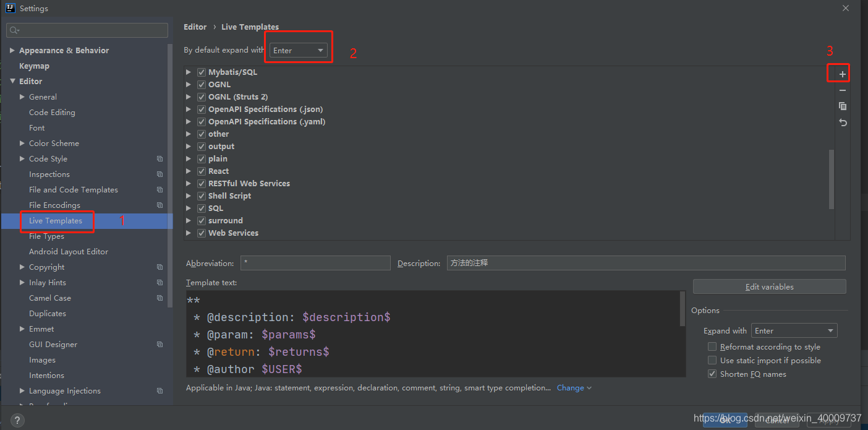The width and height of the screenshot is (868, 430).
Task: Select the plain template group
Action: tap(218, 159)
